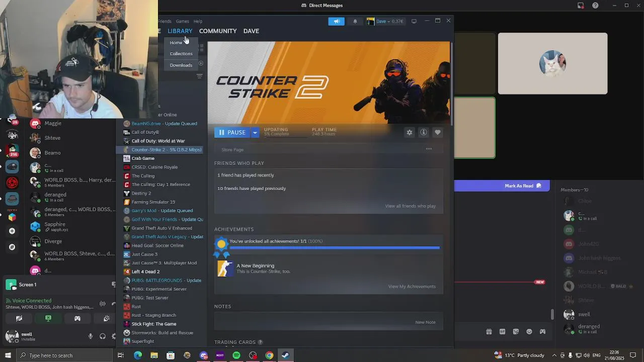Open Steam announcements megaphone button
The height and width of the screenshot is (362, 644).
[x=337, y=21]
